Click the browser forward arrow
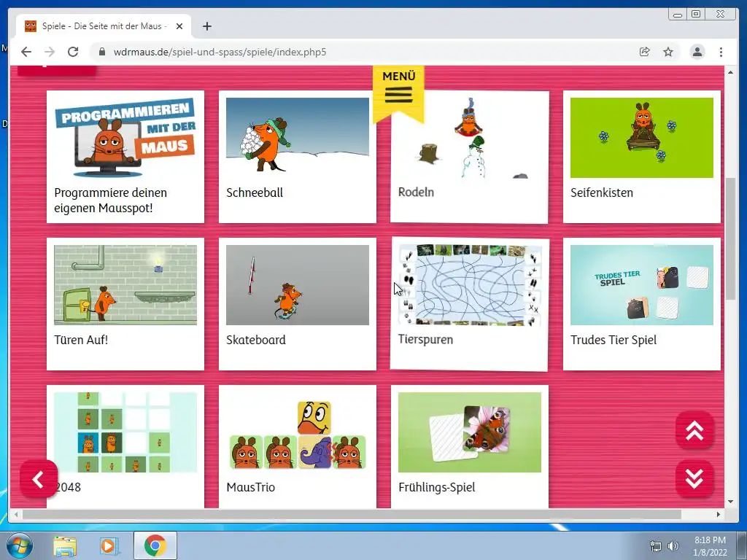The width and height of the screenshot is (747, 560). coord(50,52)
